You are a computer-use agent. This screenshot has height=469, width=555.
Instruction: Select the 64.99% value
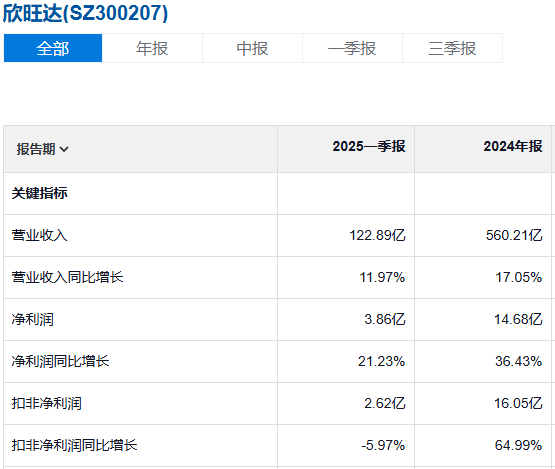(519, 445)
